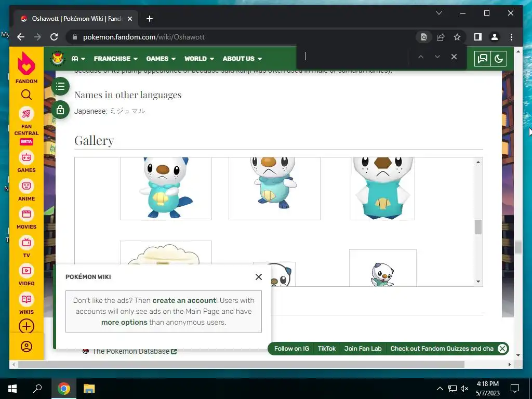Click the browser Back arrow

click(21, 37)
